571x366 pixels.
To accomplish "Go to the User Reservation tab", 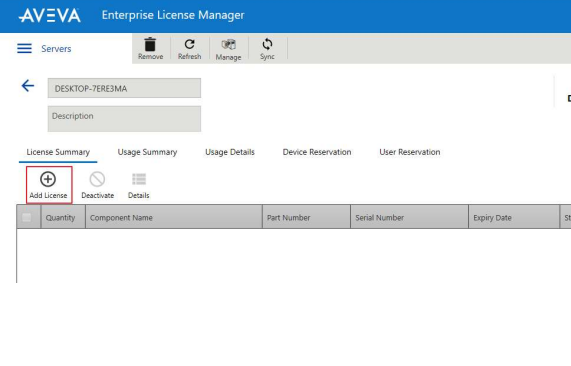I will [x=410, y=152].
